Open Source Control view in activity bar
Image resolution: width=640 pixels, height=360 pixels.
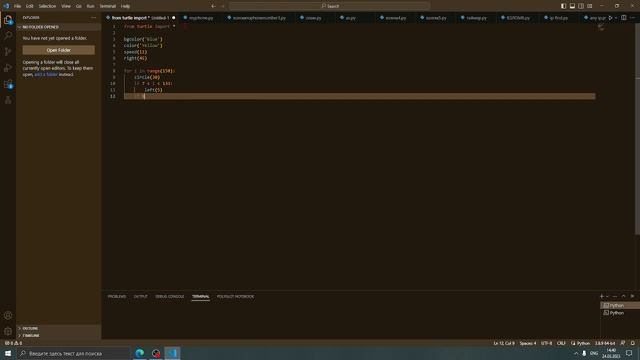(8, 52)
